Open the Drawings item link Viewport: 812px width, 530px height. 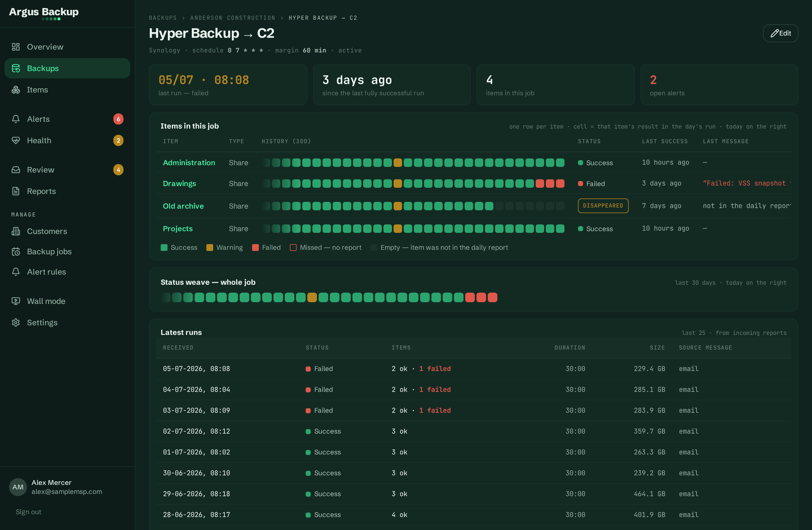click(x=180, y=184)
